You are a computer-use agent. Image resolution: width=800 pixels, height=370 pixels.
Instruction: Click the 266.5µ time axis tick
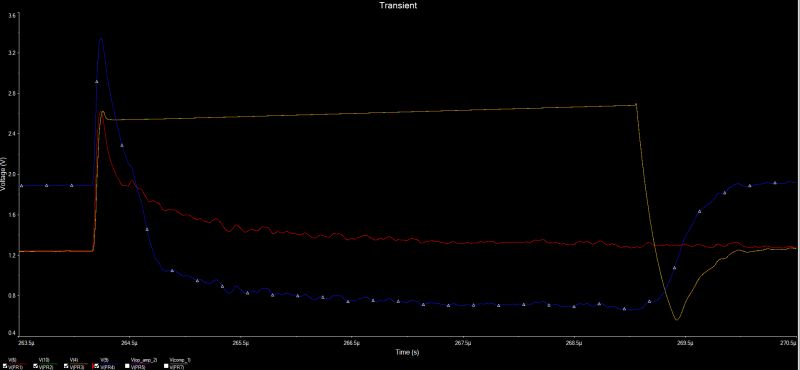[351, 343]
